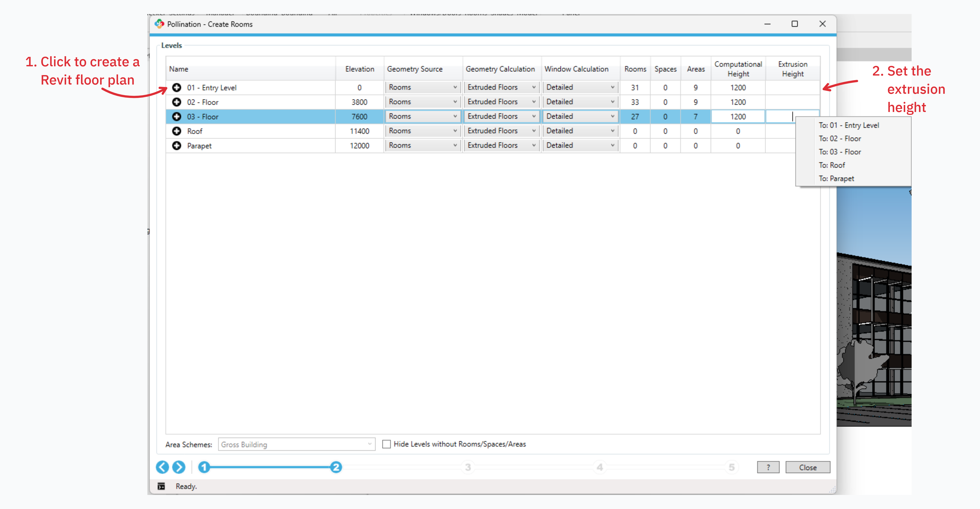Image resolution: width=980 pixels, height=509 pixels.
Task: Enable Hide Levels without Rooms/Spaces/Areas
Action: point(386,444)
